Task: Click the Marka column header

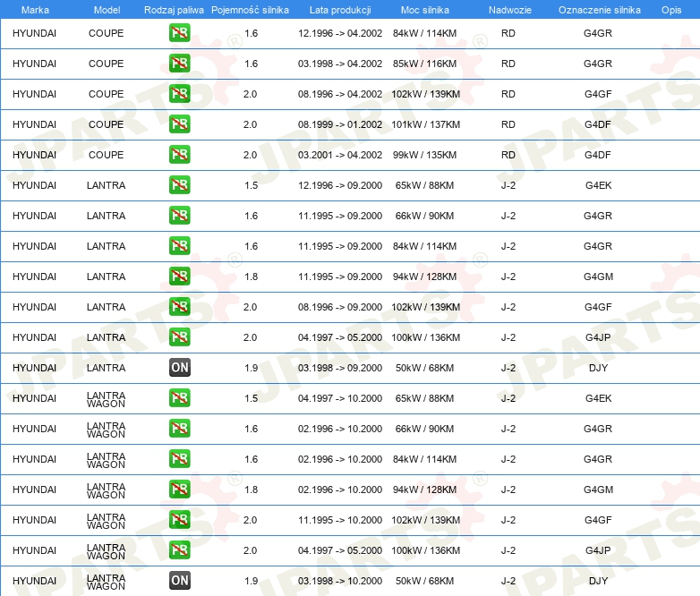Action: 35,10
